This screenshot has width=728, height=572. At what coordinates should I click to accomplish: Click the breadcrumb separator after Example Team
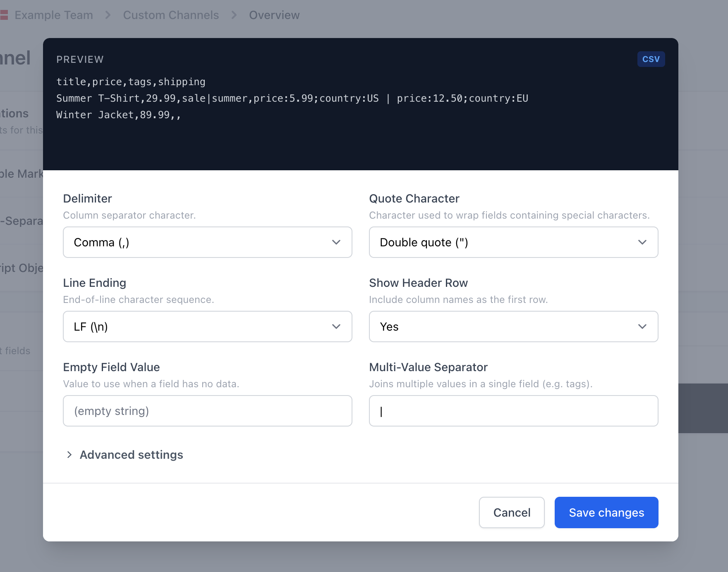[108, 14]
